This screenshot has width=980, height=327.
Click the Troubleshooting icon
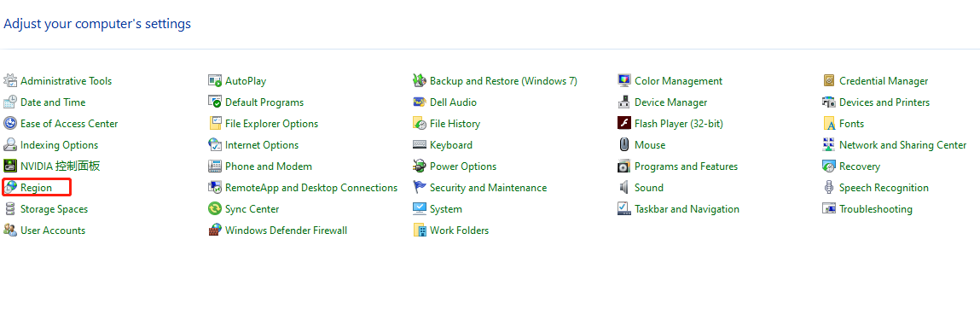click(829, 209)
